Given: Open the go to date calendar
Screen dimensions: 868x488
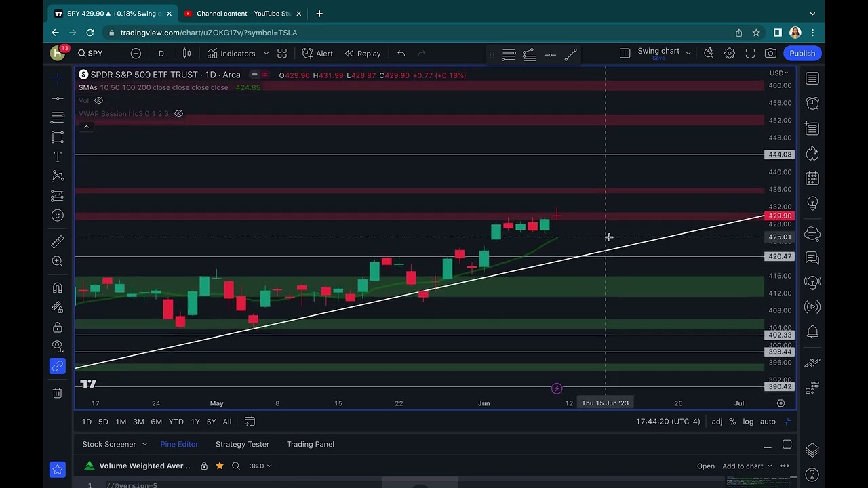Looking at the screenshot, I should click(250, 422).
